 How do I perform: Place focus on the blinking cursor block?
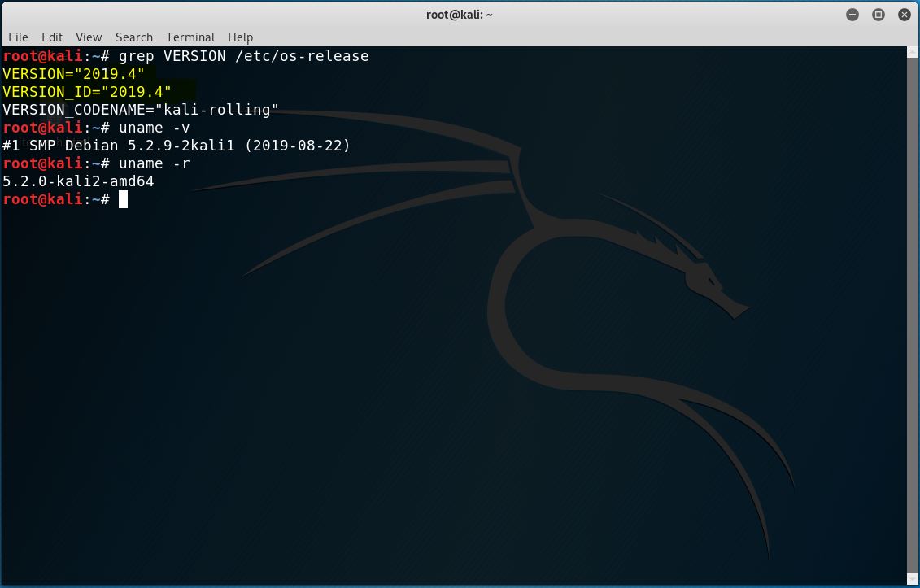tap(123, 199)
